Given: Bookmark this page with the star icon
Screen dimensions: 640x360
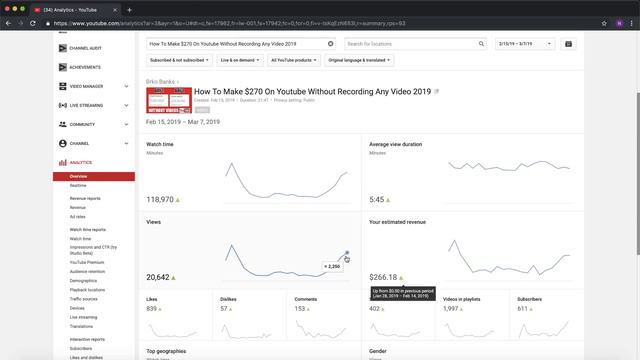Looking at the screenshot, I should pyautogui.click(x=604, y=23).
